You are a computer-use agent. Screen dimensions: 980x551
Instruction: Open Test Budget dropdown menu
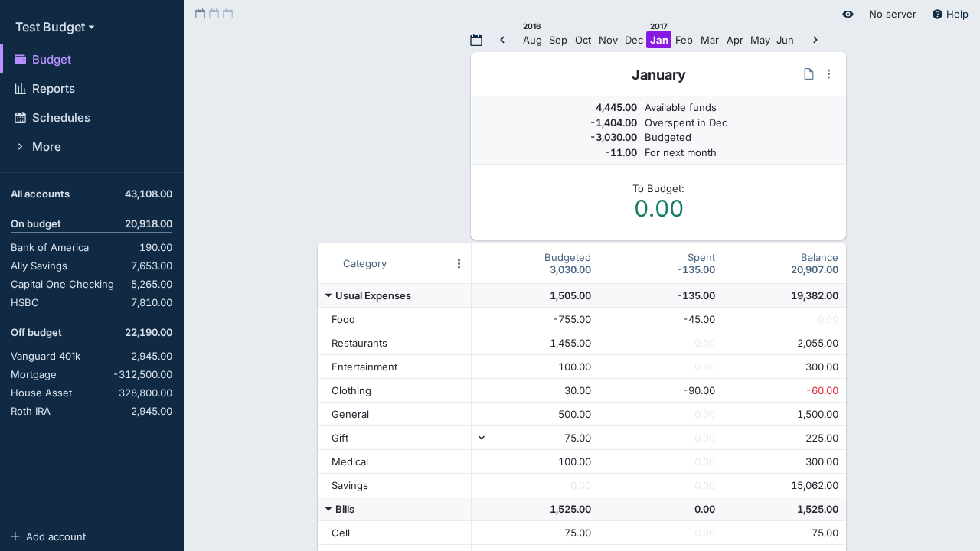55,28
